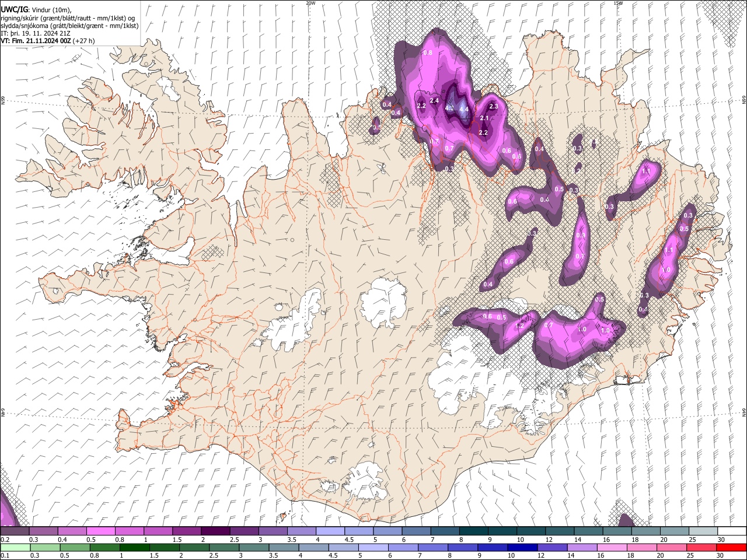Click the 15W longitude label

618,3
